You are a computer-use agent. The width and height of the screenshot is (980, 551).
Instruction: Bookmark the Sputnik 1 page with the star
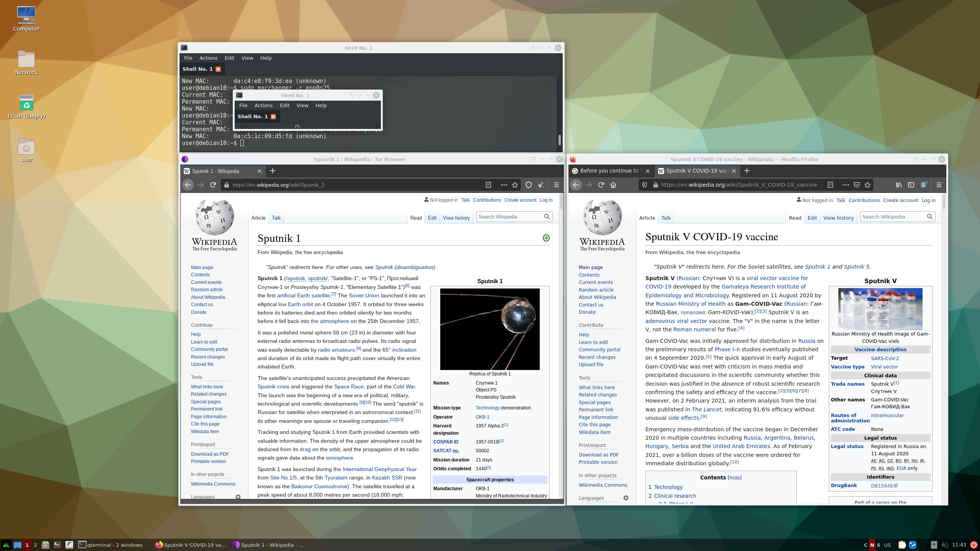[515, 185]
